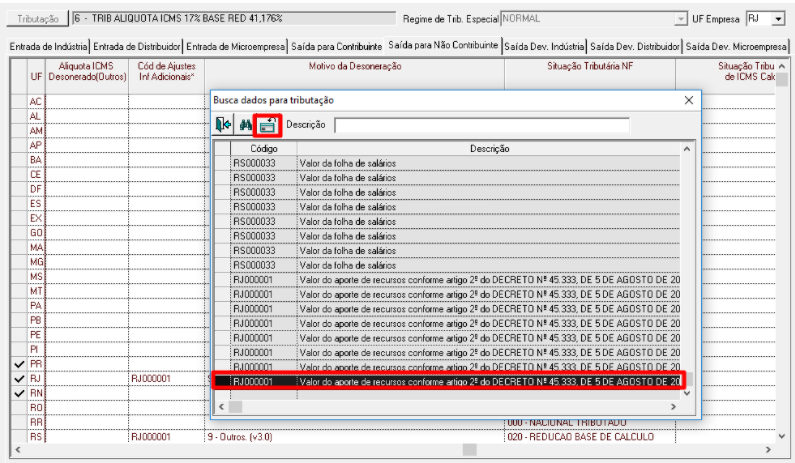Click scroll down arrow in dialog list
The width and height of the screenshot is (795, 463).
click(x=687, y=393)
